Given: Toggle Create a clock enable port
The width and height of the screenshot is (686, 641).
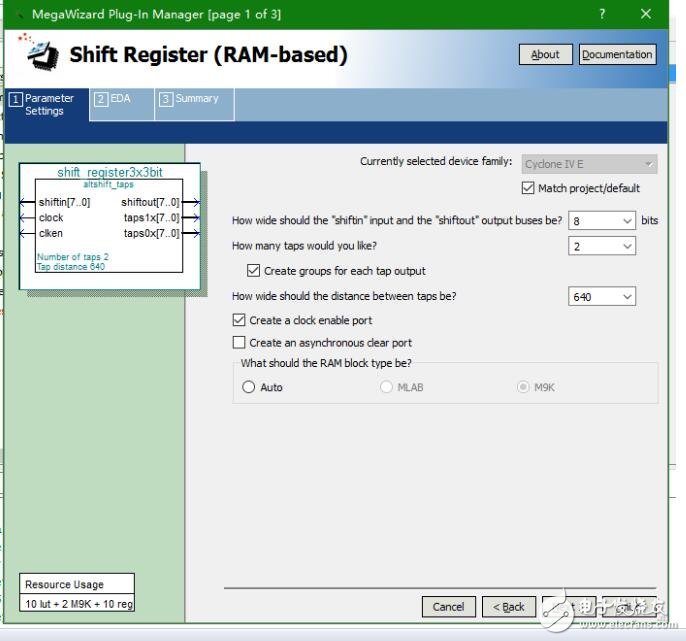Looking at the screenshot, I should pyautogui.click(x=239, y=320).
